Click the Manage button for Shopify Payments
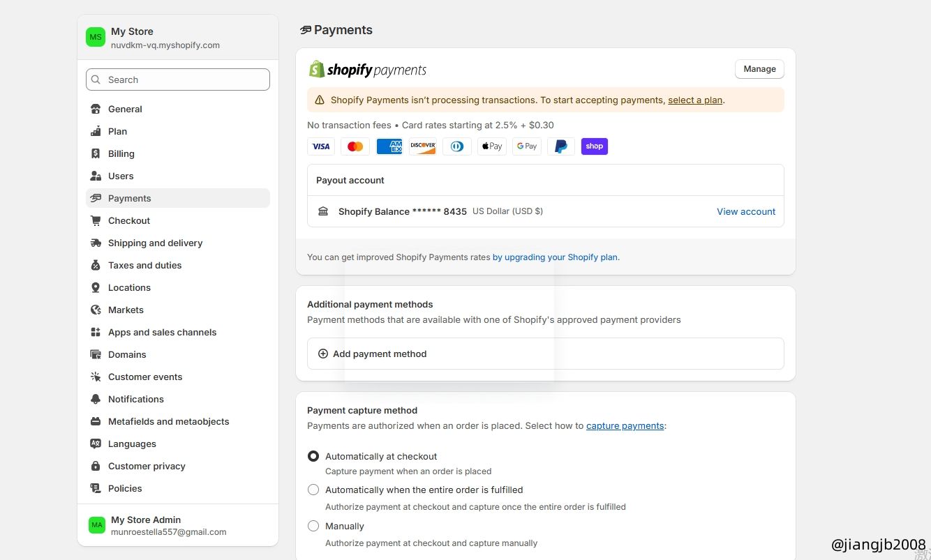Image resolution: width=931 pixels, height=560 pixels. (759, 69)
